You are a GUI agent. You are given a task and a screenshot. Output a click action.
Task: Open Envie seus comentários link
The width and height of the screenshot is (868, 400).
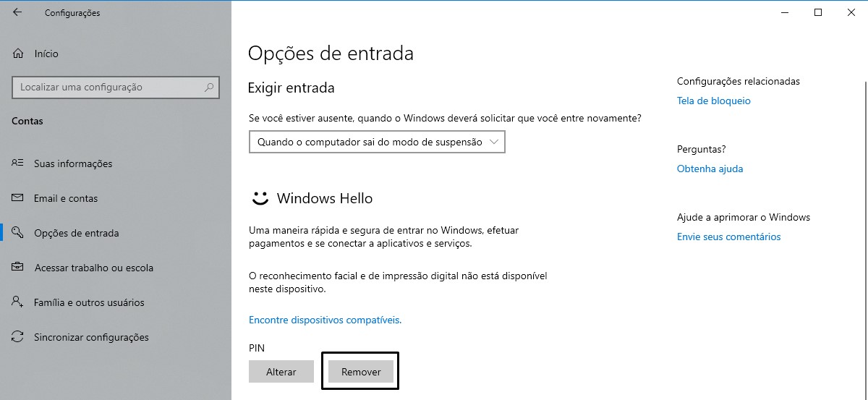click(729, 237)
